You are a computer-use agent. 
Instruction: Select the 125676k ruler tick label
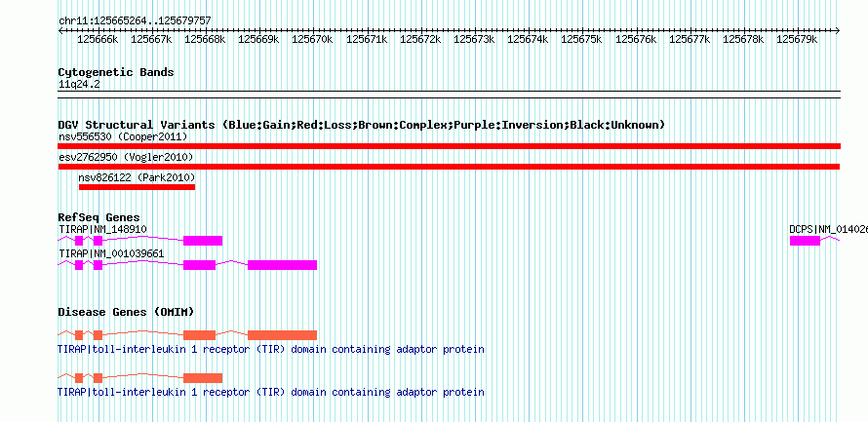tap(636, 39)
